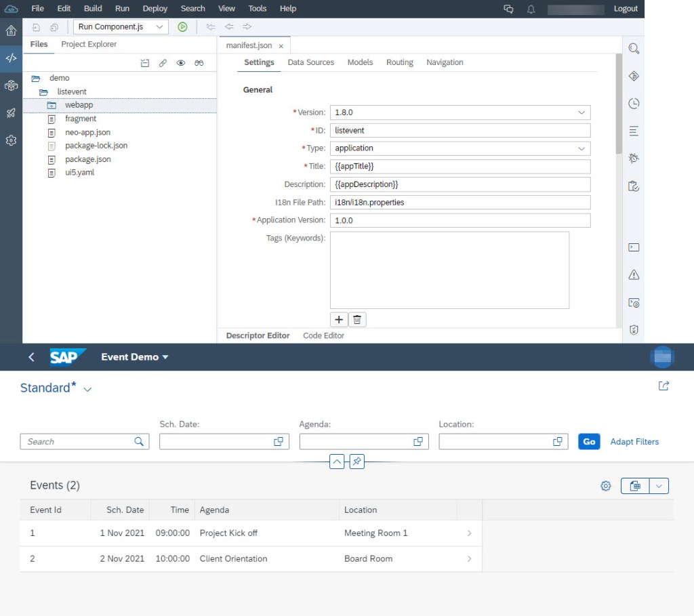Open the Home icon on the left sidebar
The height and width of the screenshot is (616, 694).
coord(10,30)
